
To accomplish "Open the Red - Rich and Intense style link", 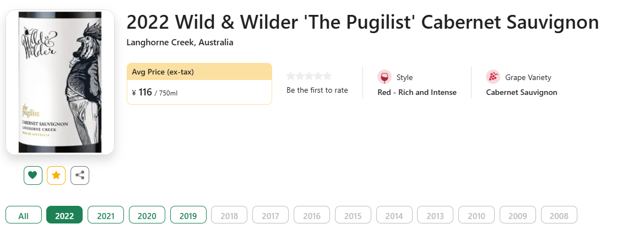I will 417,92.
